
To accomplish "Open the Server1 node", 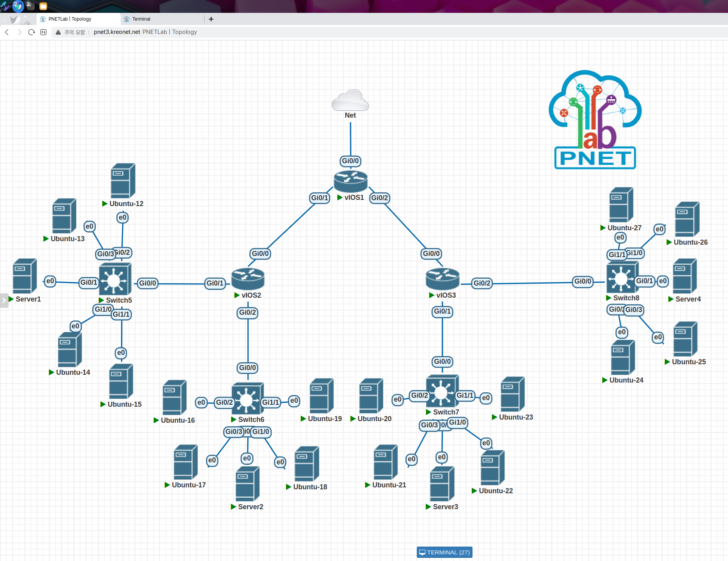I will [25, 276].
